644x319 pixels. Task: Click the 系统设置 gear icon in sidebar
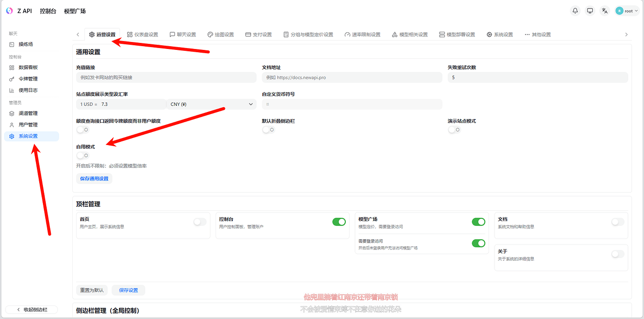[x=12, y=136]
